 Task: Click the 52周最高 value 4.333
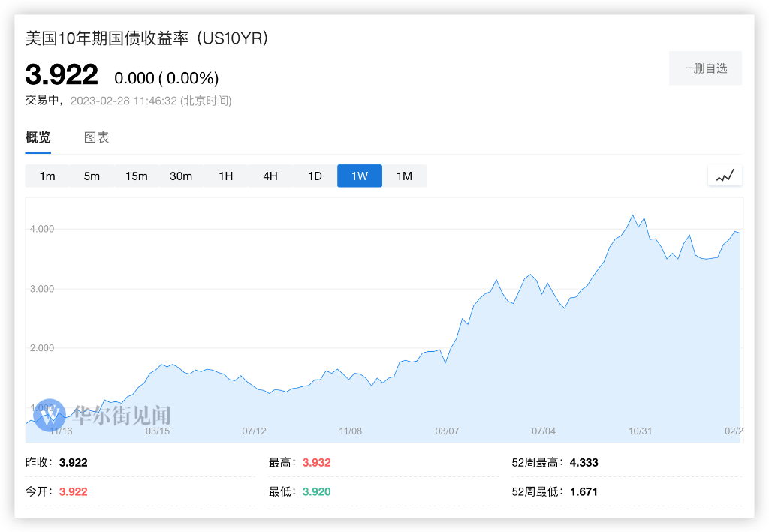(x=584, y=463)
